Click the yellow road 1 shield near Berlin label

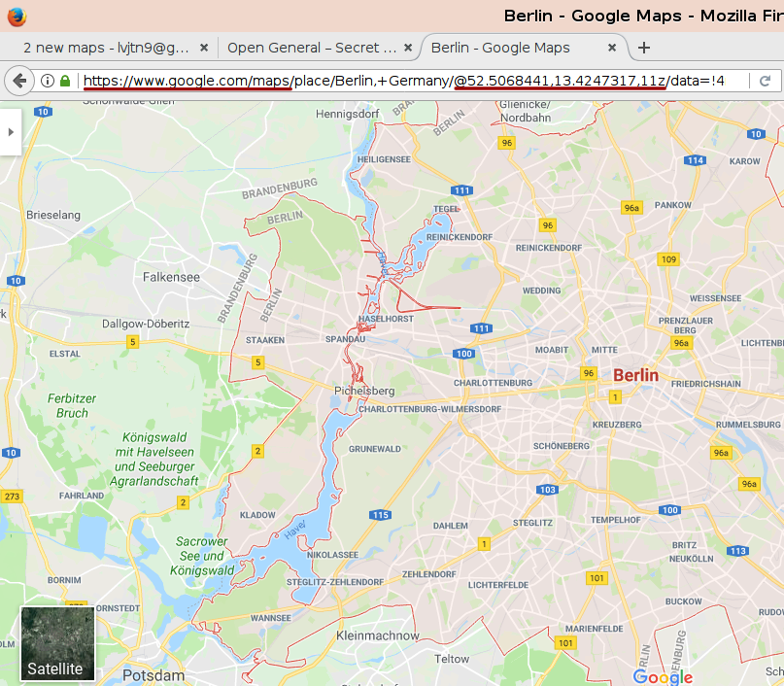coord(615,397)
